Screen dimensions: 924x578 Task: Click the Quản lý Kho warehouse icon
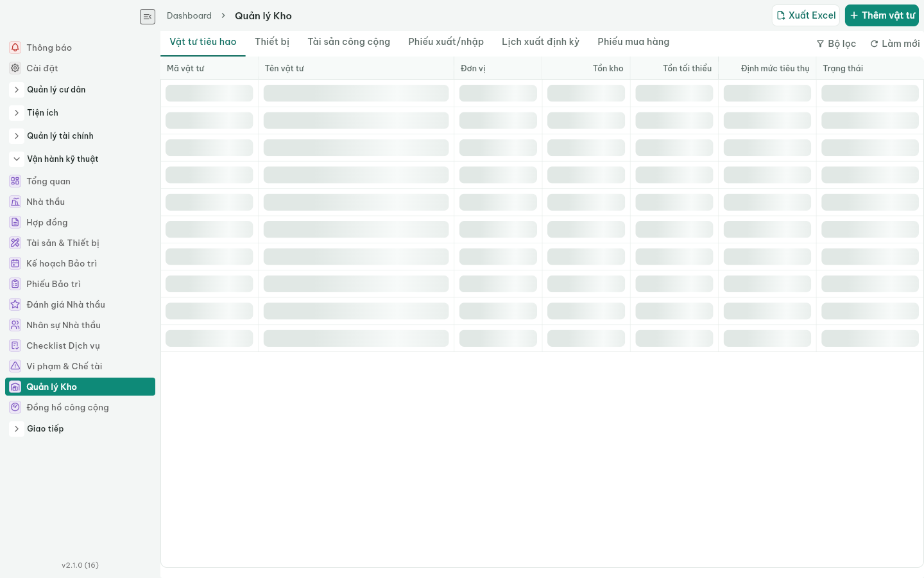click(x=15, y=387)
